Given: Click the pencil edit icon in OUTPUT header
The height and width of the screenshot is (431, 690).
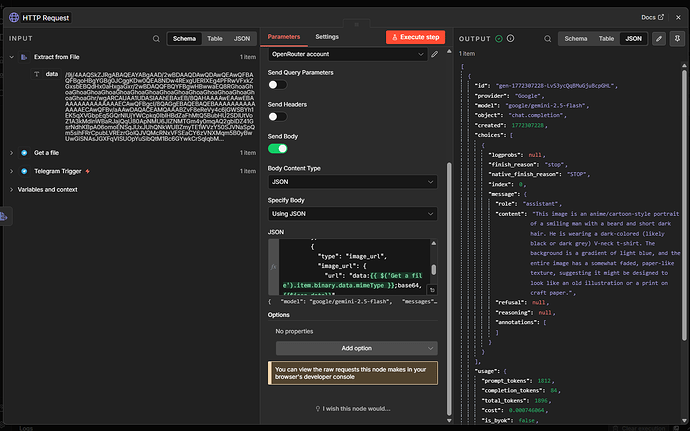Looking at the screenshot, I should (x=658, y=38).
